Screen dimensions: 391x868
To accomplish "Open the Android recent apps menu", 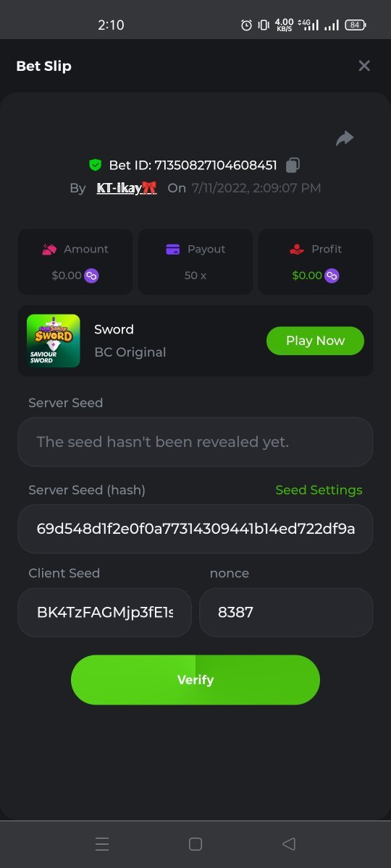I will (102, 844).
